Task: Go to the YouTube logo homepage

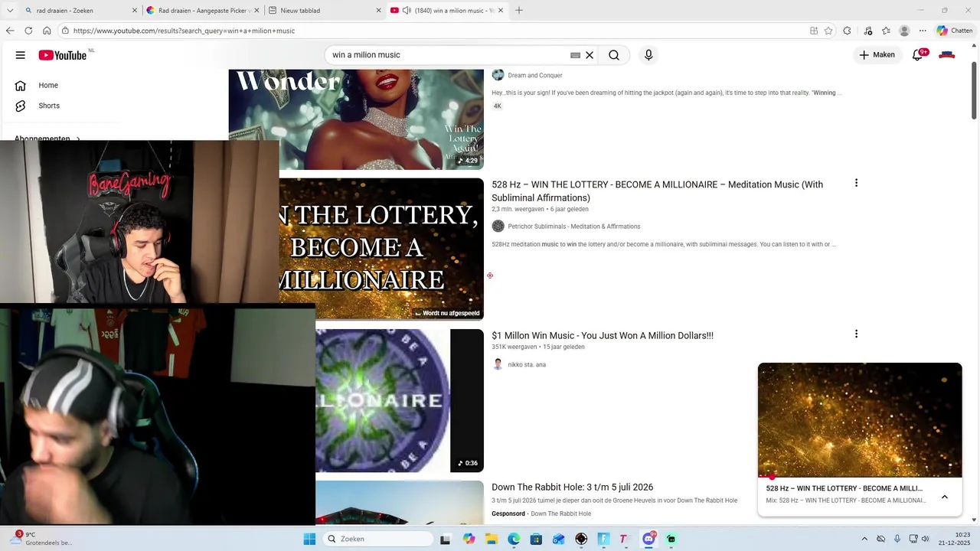Action: (x=62, y=55)
